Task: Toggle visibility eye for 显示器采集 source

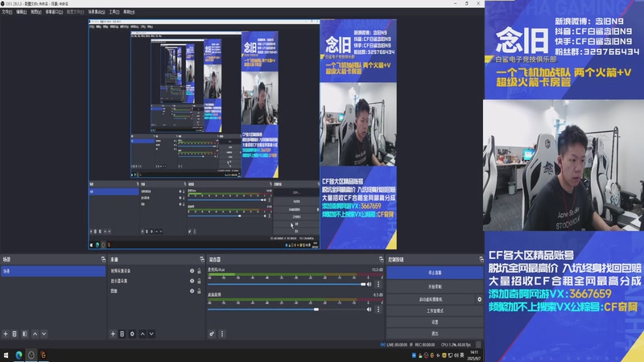Action: coord(192,281)
